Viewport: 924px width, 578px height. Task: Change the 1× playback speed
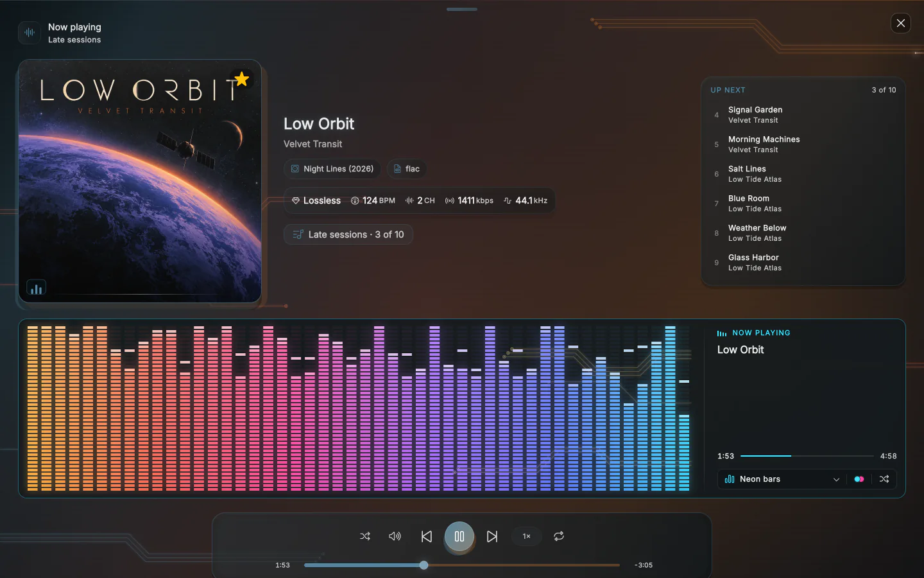tap(527, 536)
